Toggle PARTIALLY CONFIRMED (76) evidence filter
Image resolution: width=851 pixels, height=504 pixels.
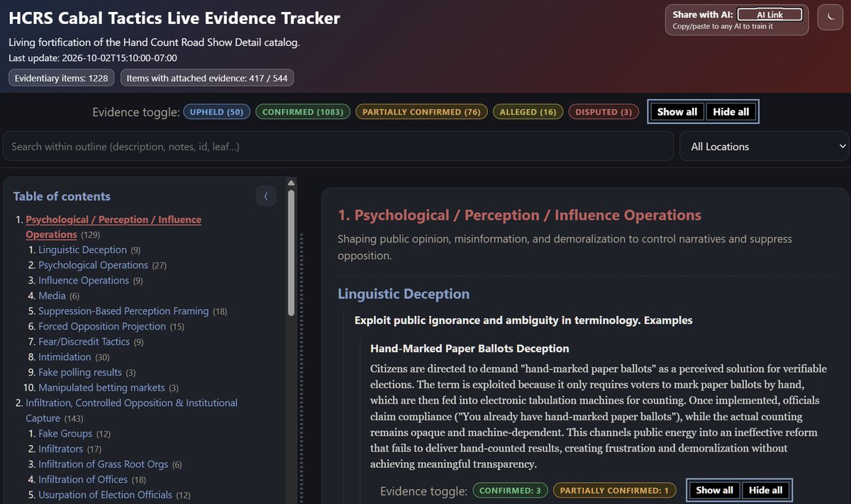tap(421, 112)
